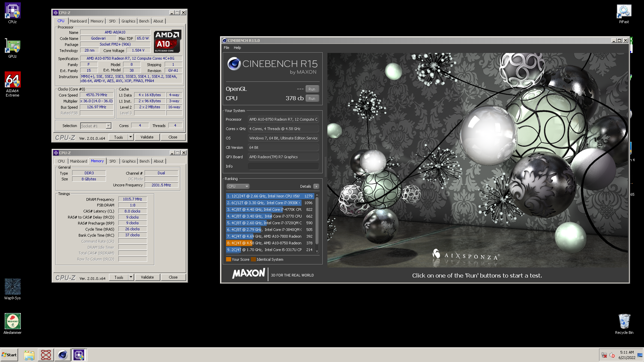644x362 pixels.
Task: Click Close in lower CPU-Z window
Action: pos(173,277)
